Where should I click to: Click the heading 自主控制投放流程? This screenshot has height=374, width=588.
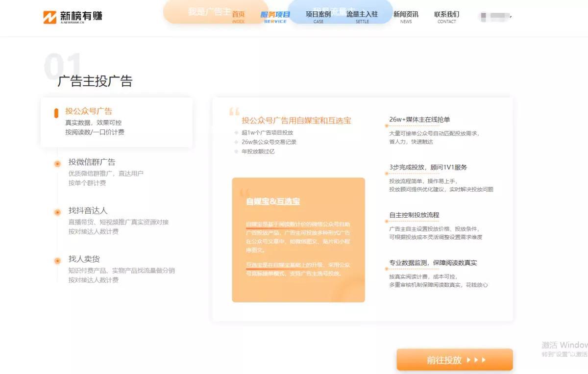pyautogui.click(x=414, y=215)
